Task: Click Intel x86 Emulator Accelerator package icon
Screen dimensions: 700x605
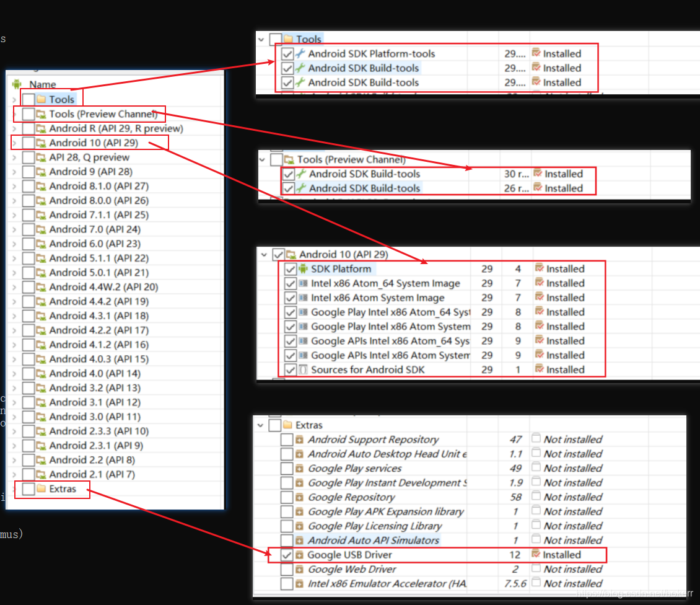Action: pyautogui.click(x=300, y=583)
